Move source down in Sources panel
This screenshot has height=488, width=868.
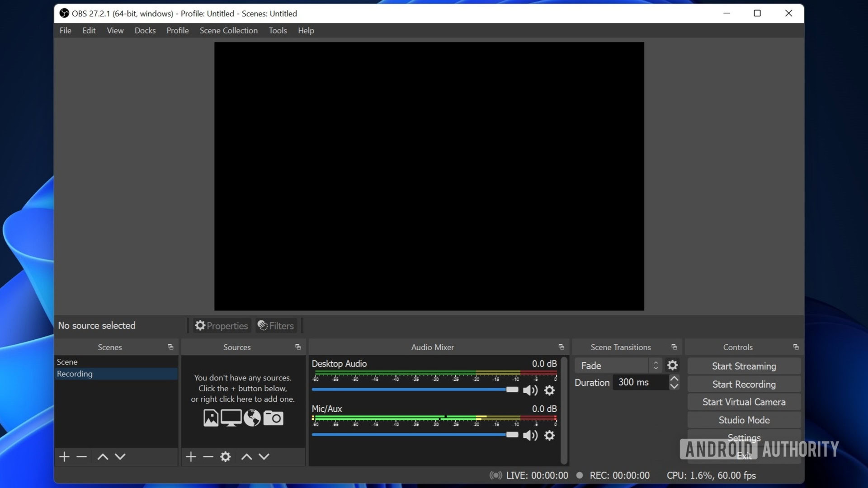click(264, 457)
